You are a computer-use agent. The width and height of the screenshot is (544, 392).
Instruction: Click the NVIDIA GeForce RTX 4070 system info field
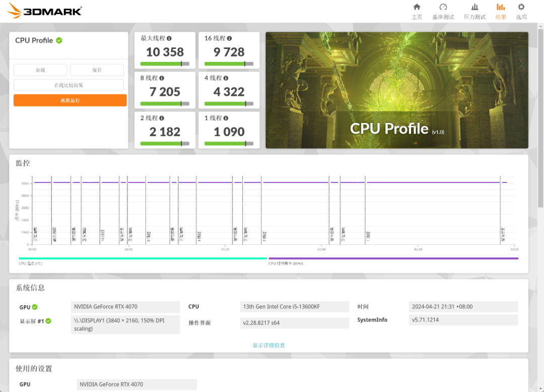pyautogui.click(x=125, y=307)
